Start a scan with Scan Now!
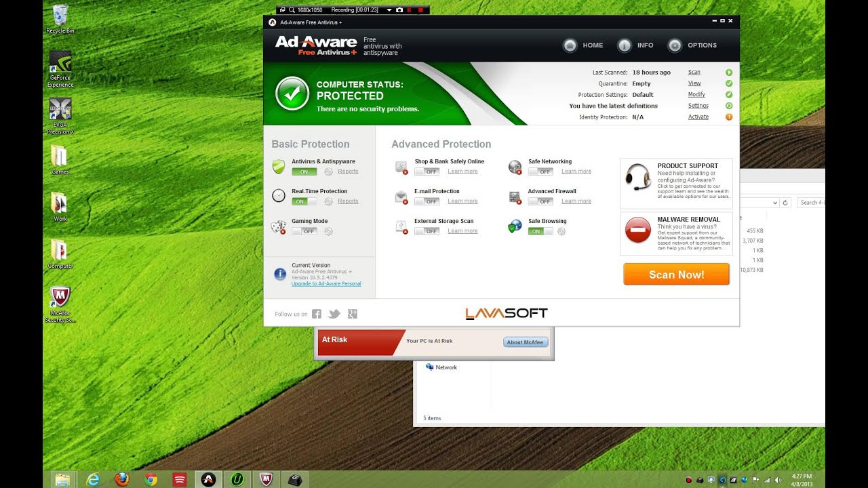 coord(676,274)
